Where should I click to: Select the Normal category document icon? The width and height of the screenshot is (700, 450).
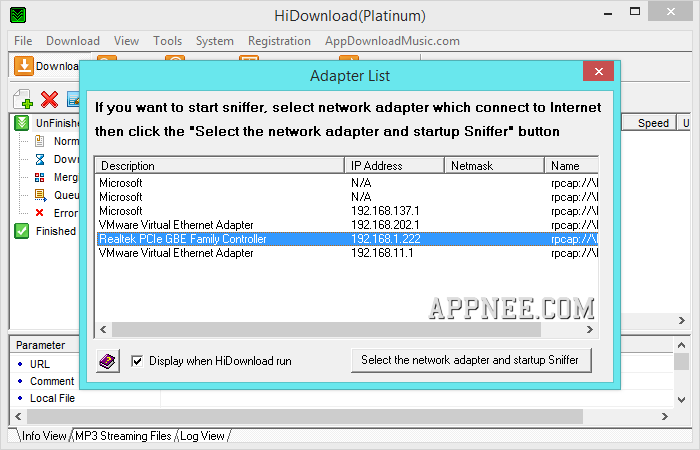pyautogui.click(x=39, y=141)
